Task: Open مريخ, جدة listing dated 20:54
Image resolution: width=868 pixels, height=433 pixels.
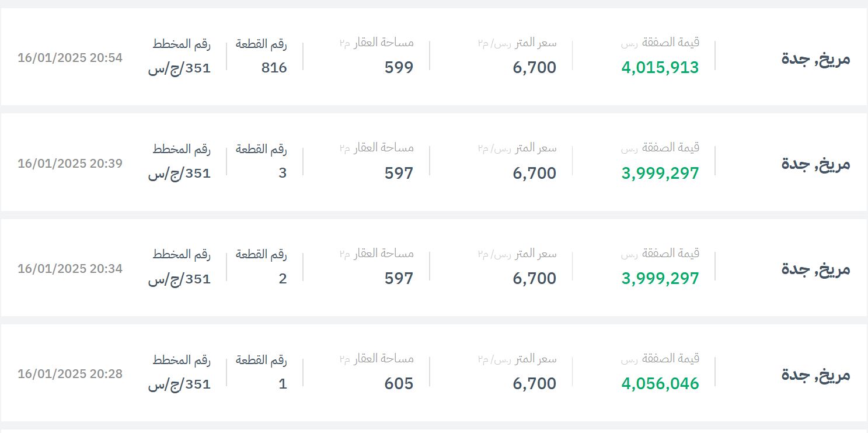Action: point(815,58)
